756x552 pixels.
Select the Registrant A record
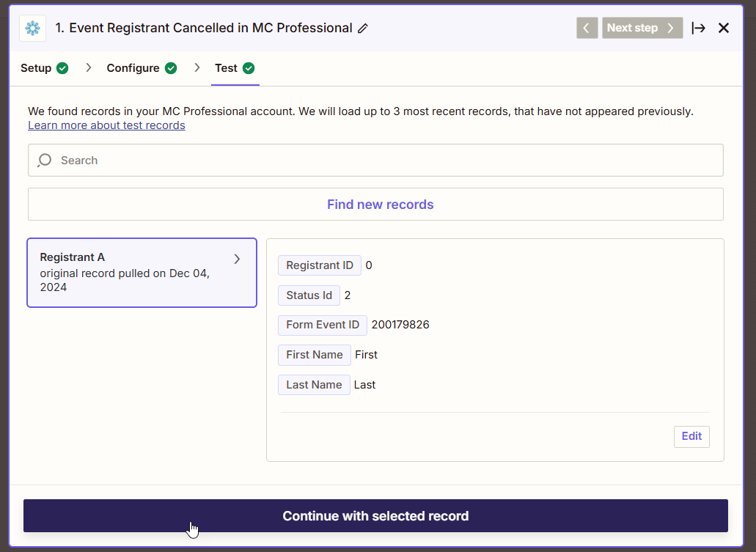(x=142, y=273)
